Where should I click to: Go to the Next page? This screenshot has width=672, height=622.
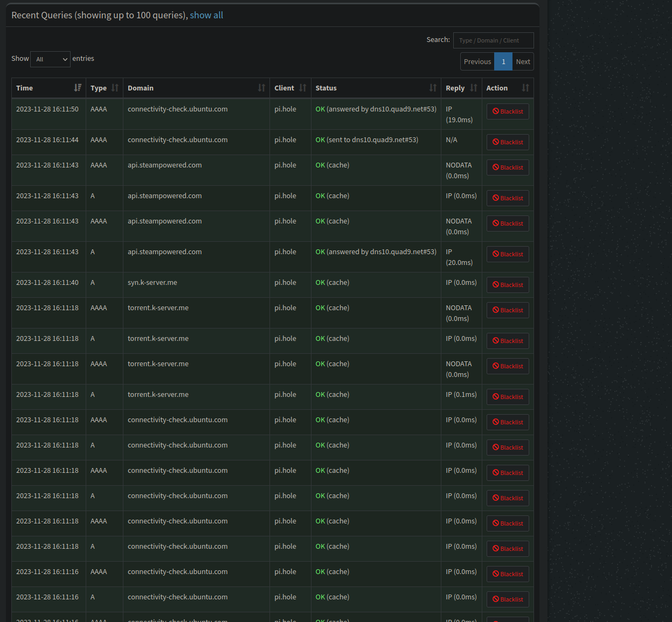(x=523, y=61)
